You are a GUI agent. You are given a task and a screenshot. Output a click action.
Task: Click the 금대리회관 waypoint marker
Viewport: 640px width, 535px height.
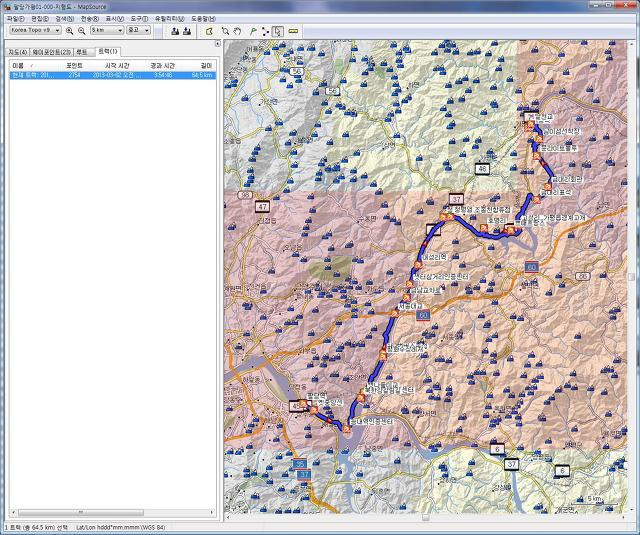click(x=549, y=186)
